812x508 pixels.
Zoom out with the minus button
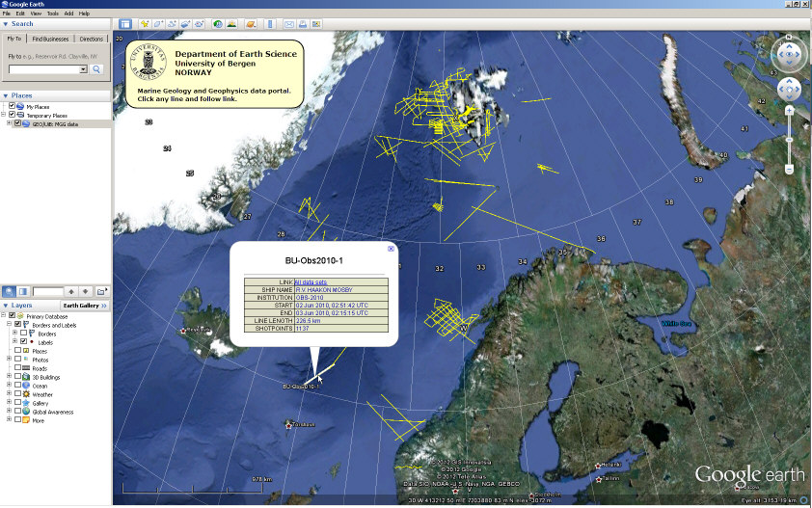(x=789, y=170)
